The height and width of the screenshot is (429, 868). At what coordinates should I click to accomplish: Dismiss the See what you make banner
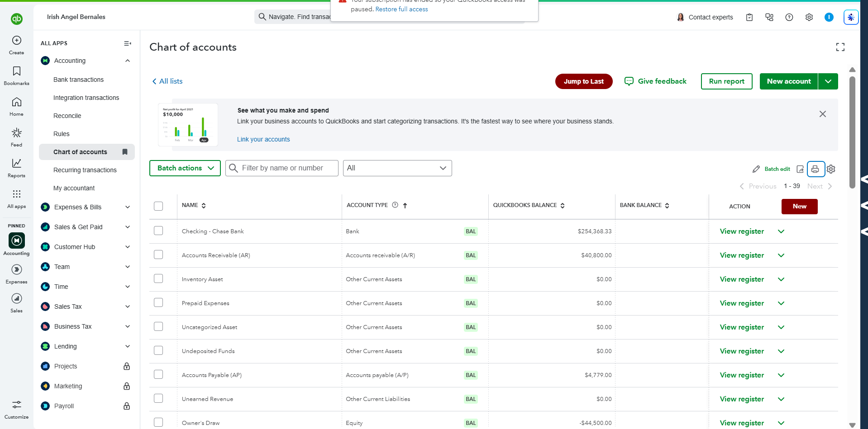(x=823, y=114)
